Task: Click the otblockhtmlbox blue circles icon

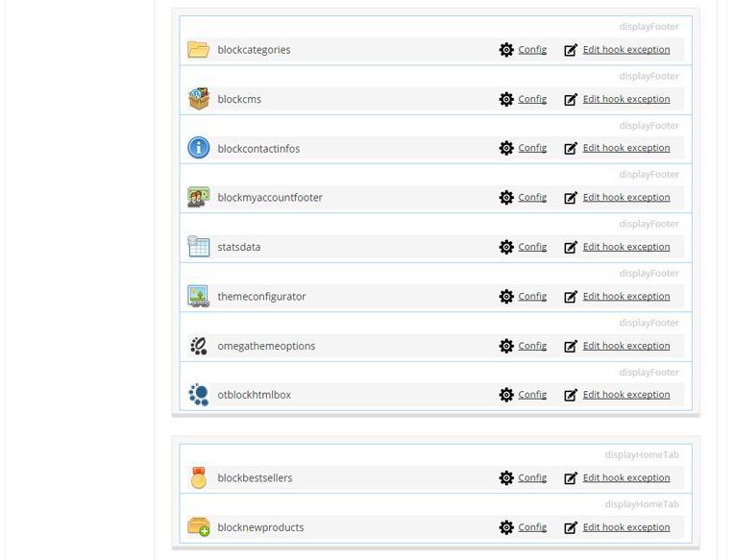Action: 199,395
